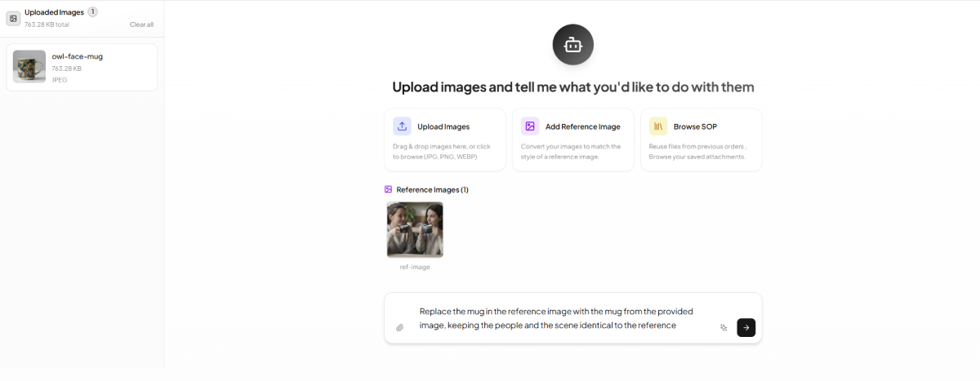
Task: Select the owl-face-mug thumbnail
Action: [x=29, y=67]
